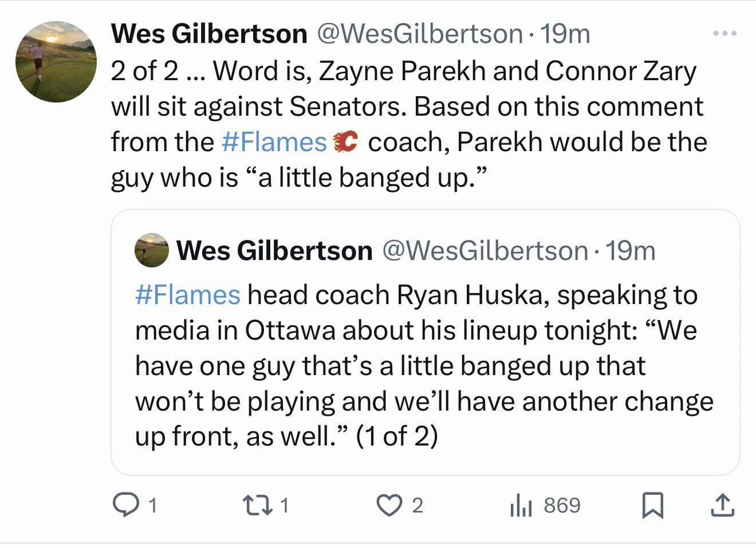Click @WesGilbertson handle inside quoted tweet
The width and height of the screenshot is (756, 548).
pos(485,251)
